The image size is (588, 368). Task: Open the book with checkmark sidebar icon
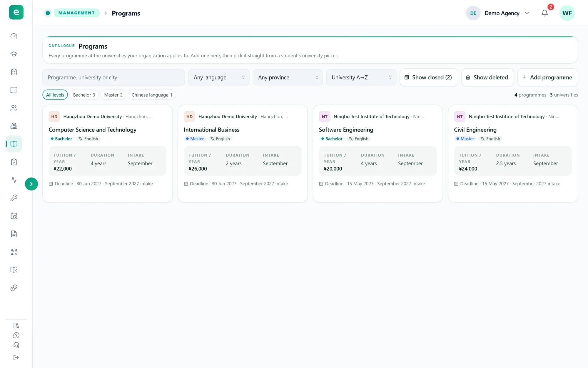pyautogui.click(x=14, y=270)
